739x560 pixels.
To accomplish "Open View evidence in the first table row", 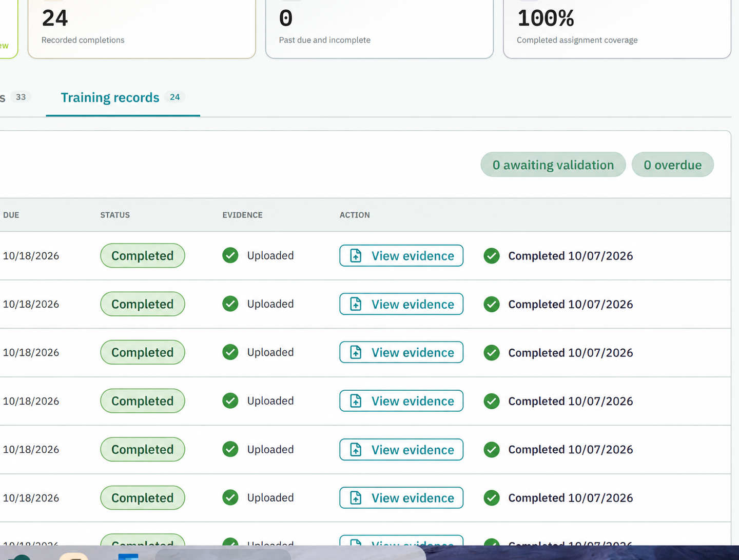I will pyautogui.click(x=401, y=255).
